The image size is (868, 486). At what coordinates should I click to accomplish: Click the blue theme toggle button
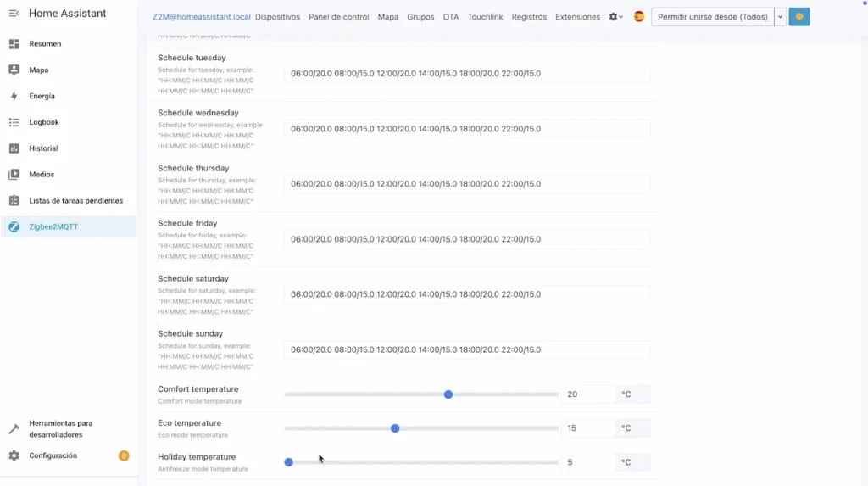click(x=798, y=17)
